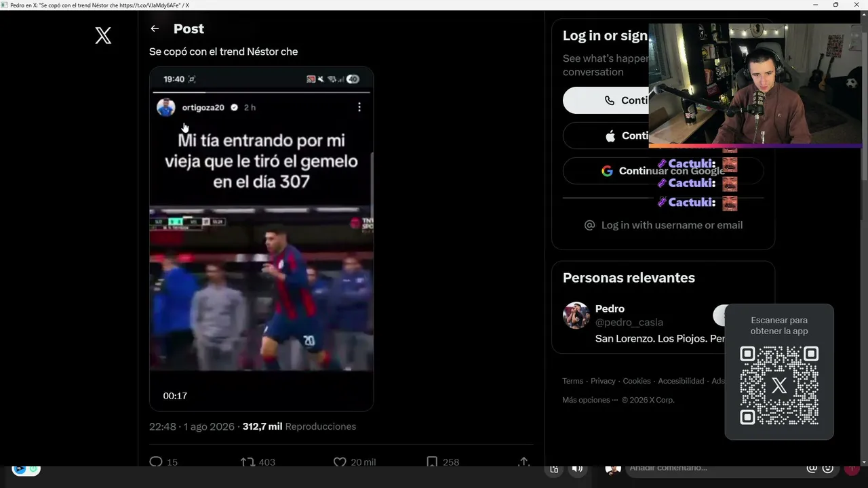Go back using the arrow beside Post
868x488 pixels.
[x=155, y=28]
